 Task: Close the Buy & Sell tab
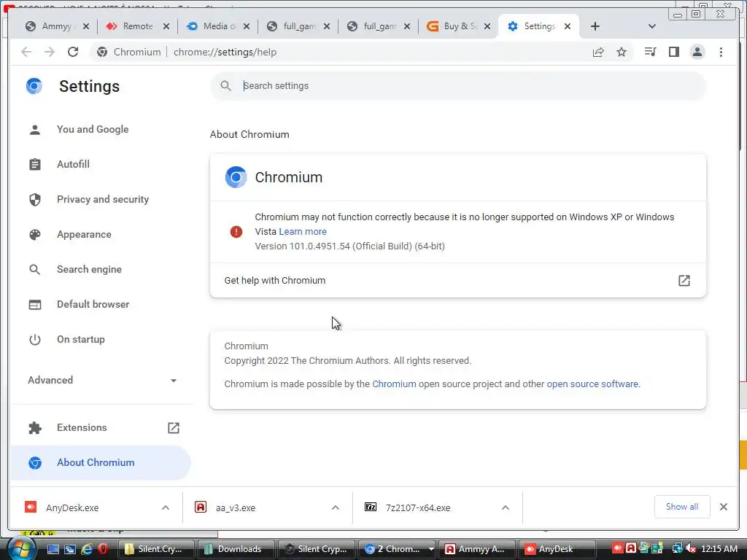[x=487, y=27]
